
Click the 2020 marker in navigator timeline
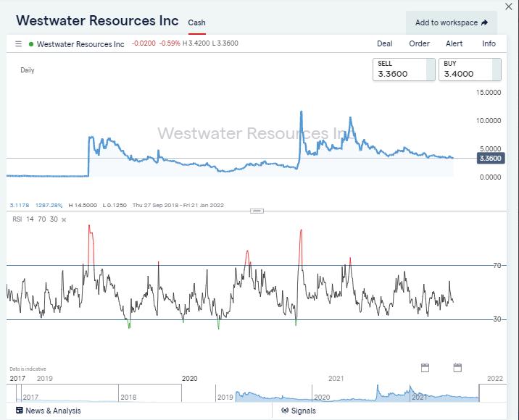point(322,397)
